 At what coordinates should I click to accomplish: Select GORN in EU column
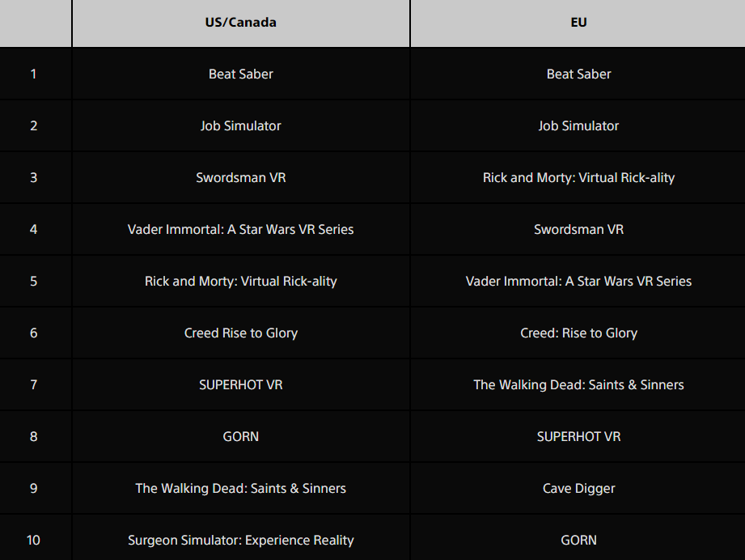(x=578, y=540)
